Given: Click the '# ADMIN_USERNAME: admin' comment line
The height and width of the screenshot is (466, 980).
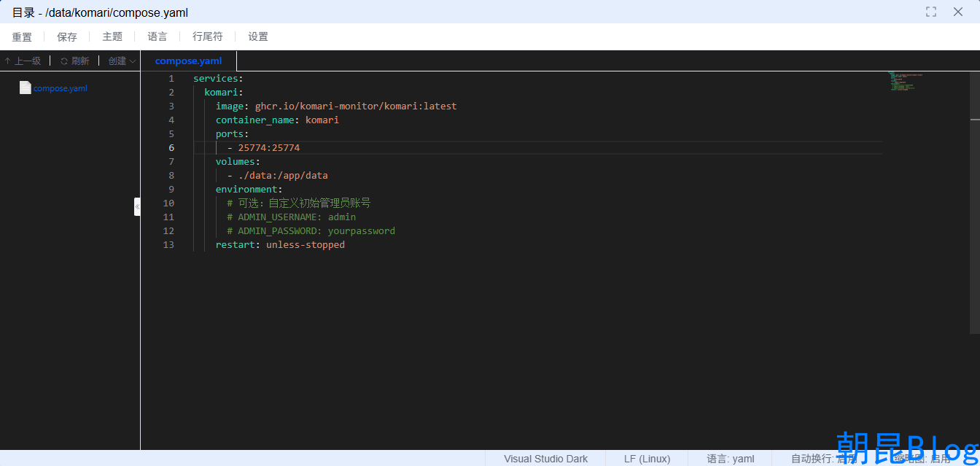Looking at the screenshot, I should coord(291,217).
